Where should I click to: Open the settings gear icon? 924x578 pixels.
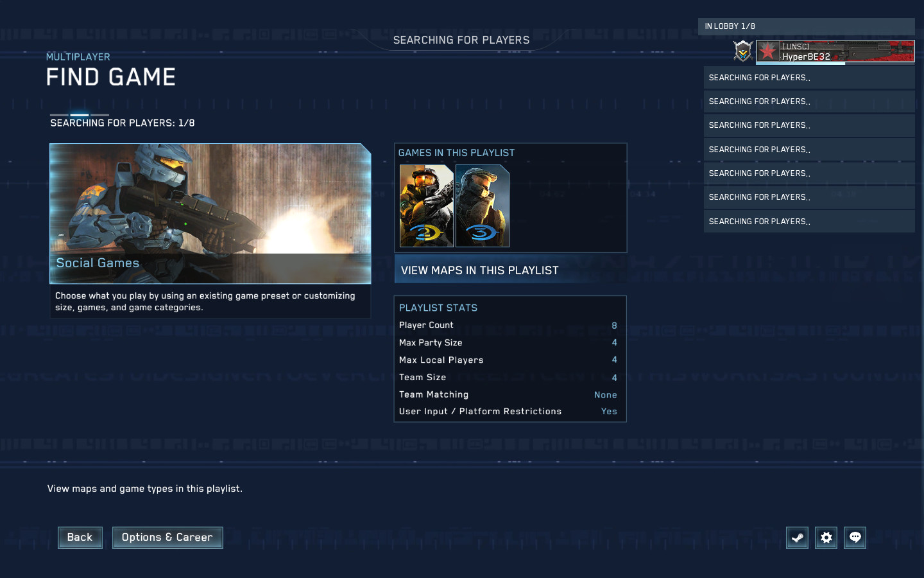click(x=826, y=538)
